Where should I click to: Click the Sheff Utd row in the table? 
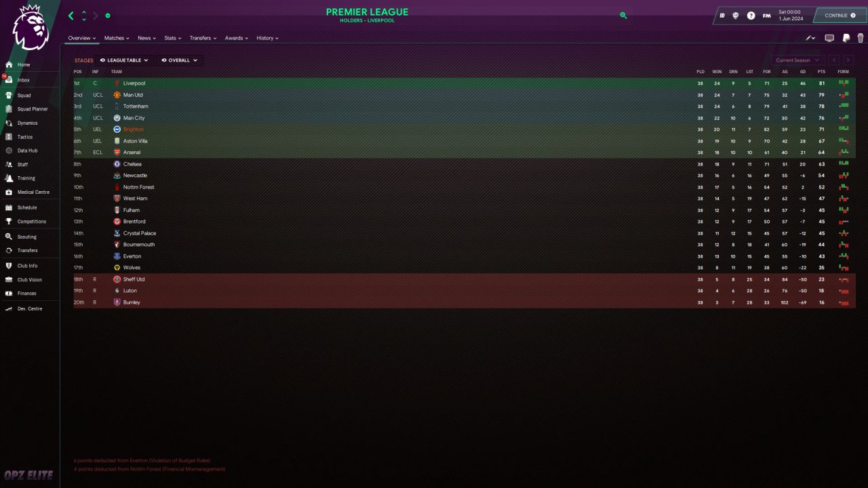464,279
